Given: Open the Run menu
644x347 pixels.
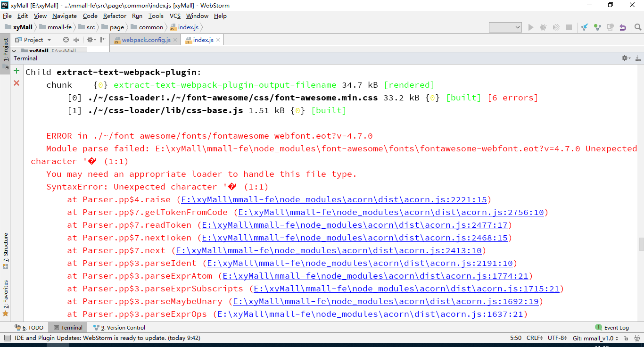Looking at the screenshot, I should tap(137, 16).
